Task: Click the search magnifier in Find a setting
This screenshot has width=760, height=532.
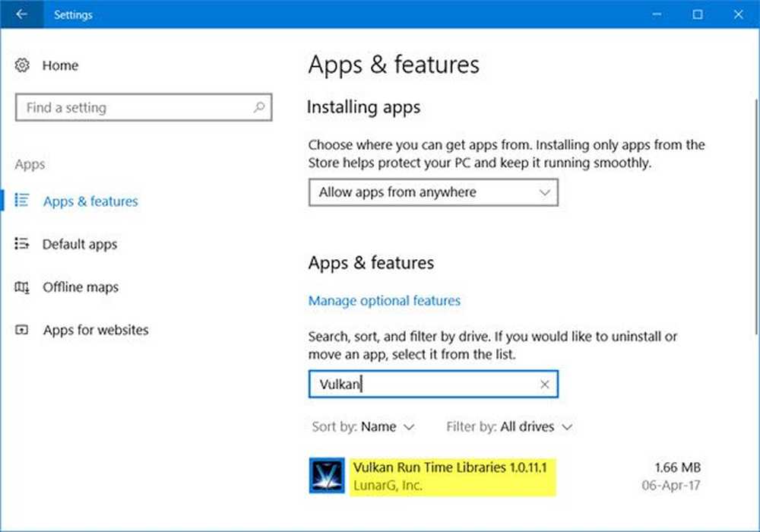Action: [259, 107]
